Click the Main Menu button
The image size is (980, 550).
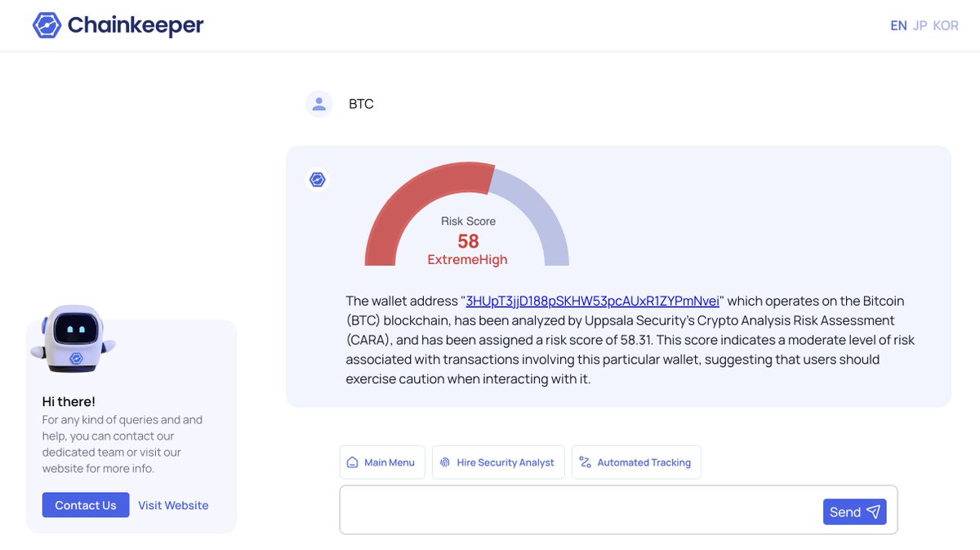coord(382,462)
